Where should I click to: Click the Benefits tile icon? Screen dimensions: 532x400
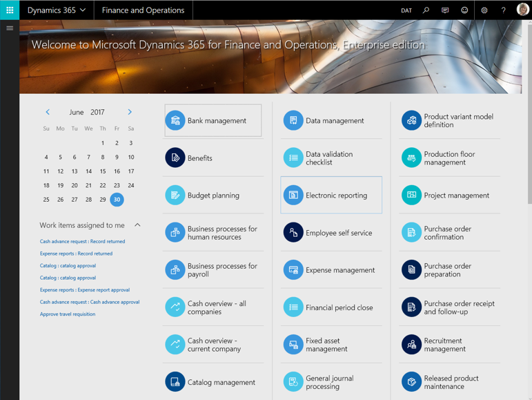click(175, 158)
